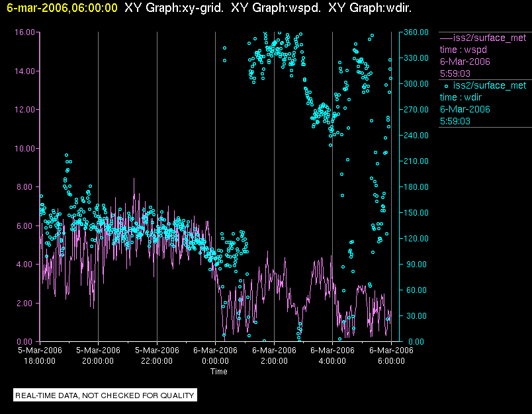Viewport: 532px width, 414px height.
Task: Click the left axis label 16.00
Action: pos(24,32)
